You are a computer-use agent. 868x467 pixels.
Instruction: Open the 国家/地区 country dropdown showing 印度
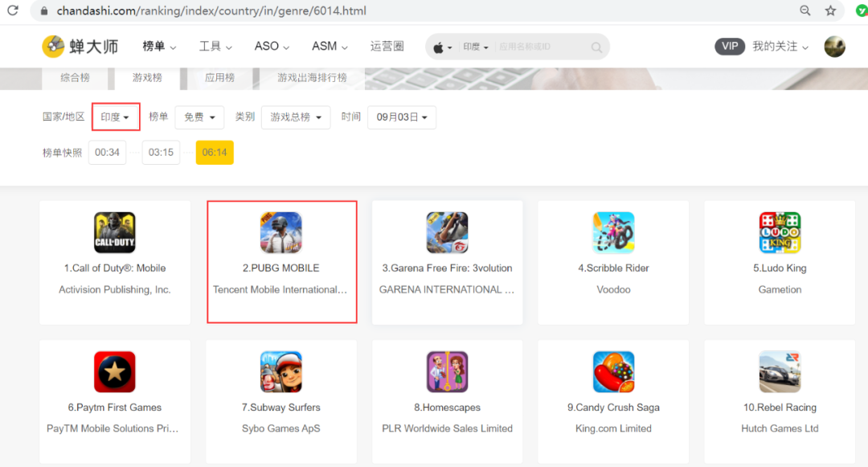click(x=116, y=117)
